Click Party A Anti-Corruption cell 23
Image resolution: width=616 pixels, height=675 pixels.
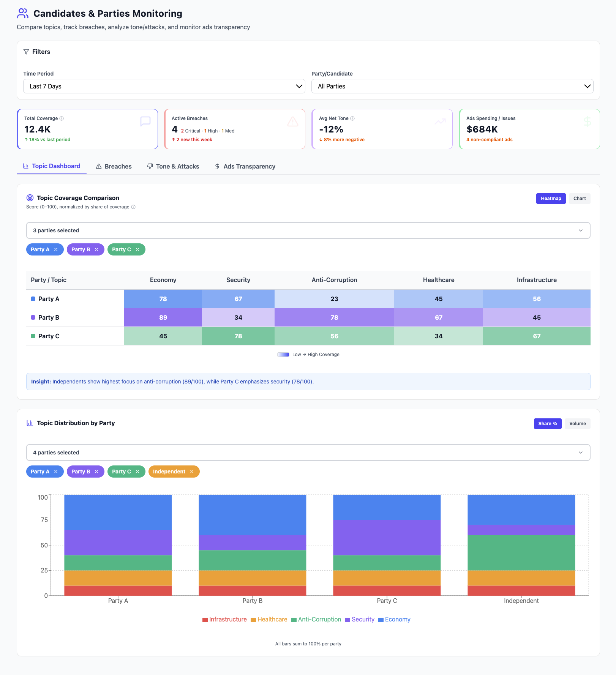[334, 299]
